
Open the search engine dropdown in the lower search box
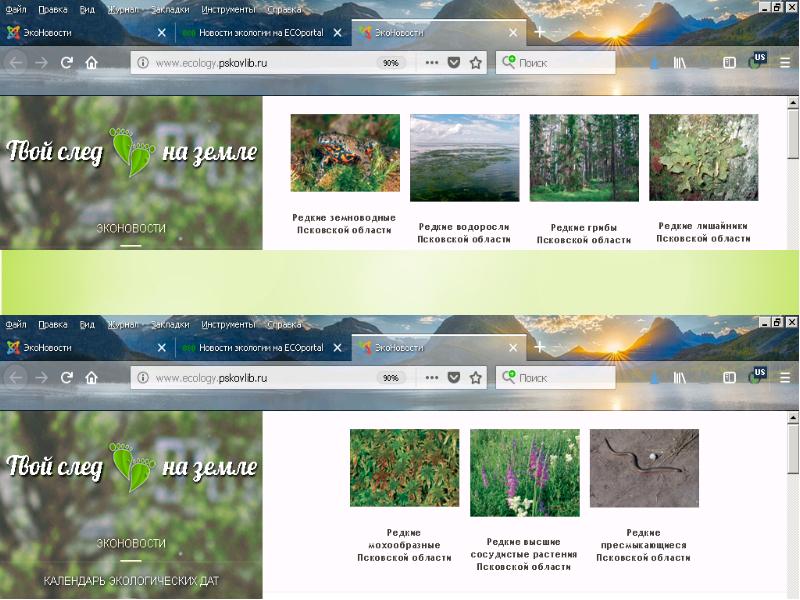point(509,378)
